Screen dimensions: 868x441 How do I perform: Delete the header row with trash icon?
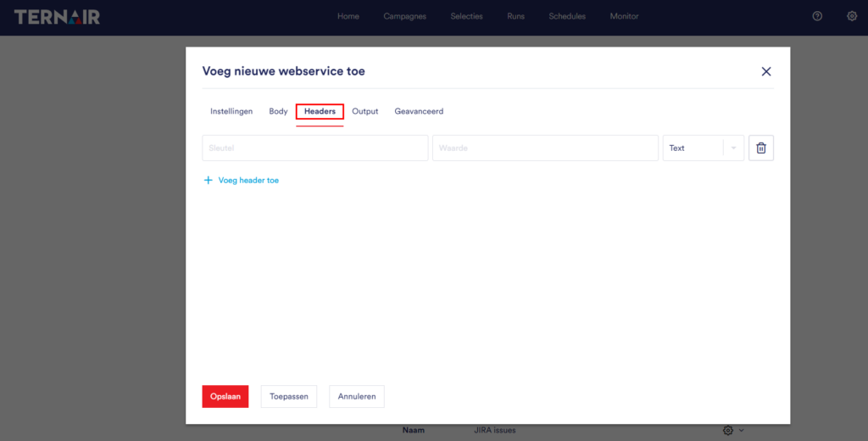point(761,148)
